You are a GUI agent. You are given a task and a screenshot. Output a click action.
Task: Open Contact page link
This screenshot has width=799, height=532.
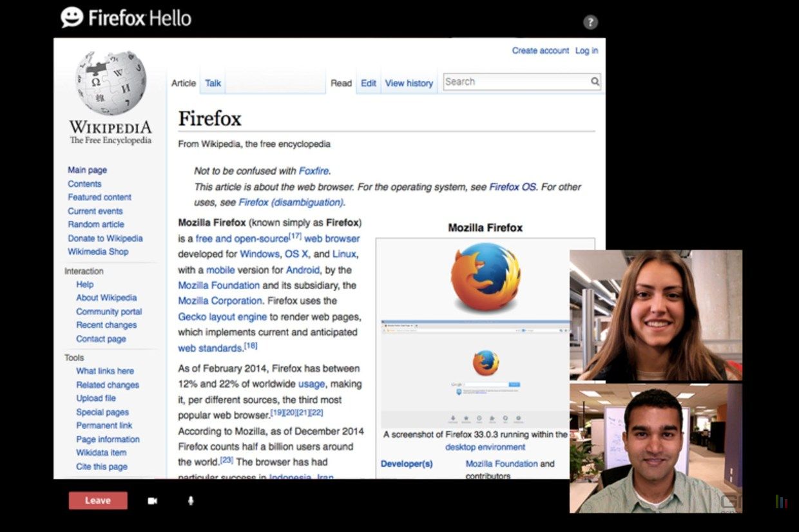pyautogui.click(x=101, y=339)
